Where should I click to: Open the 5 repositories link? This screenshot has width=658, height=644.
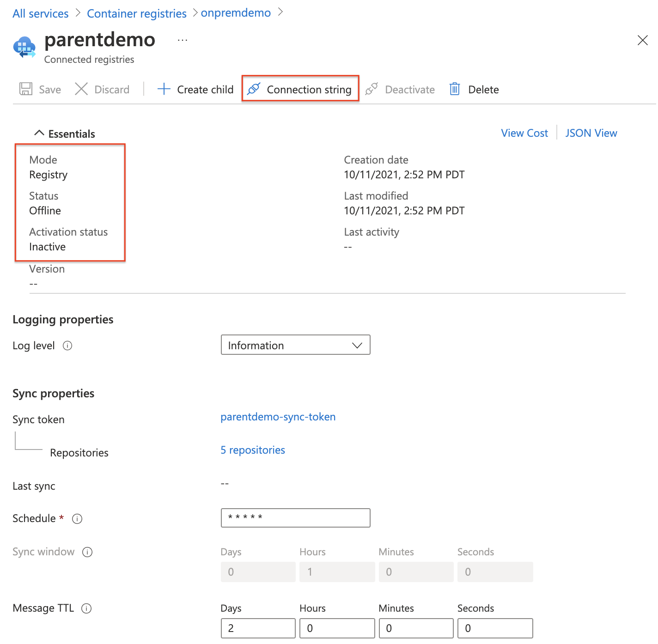(253, 450)
